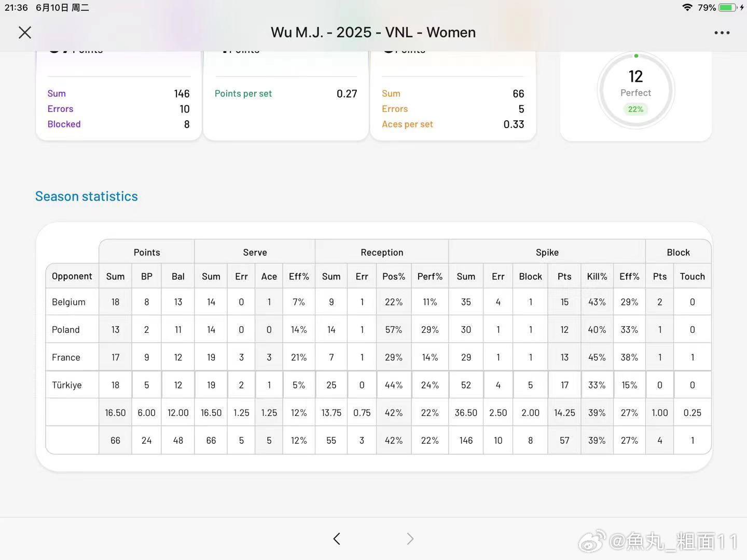The height and width of the screenshot is (560, 747).
Task: Click Belgium Kill% value 43%
Action: (597, 302)
